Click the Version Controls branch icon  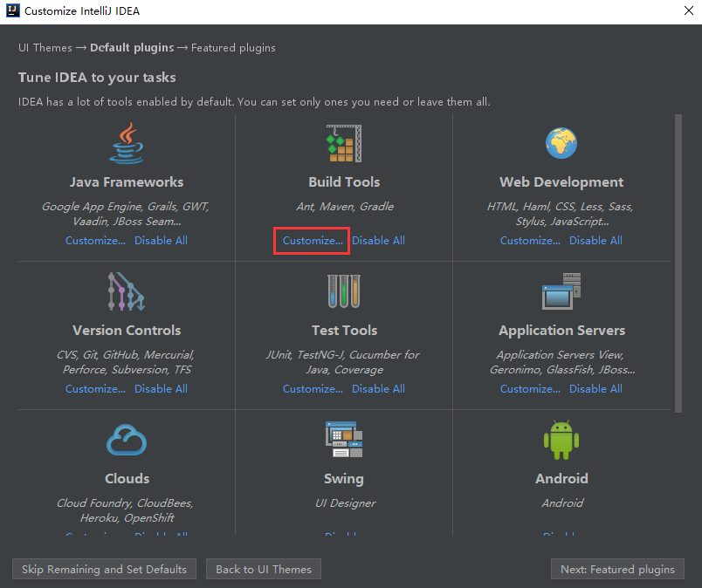click(127, 291)
